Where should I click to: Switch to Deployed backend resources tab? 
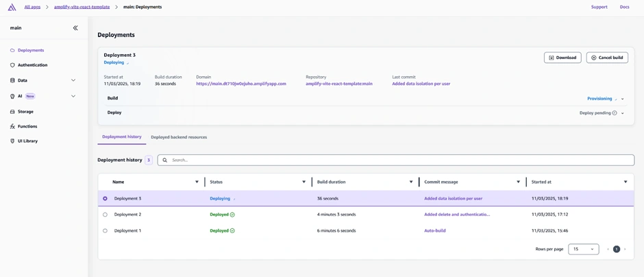click(x=179, y=137)
